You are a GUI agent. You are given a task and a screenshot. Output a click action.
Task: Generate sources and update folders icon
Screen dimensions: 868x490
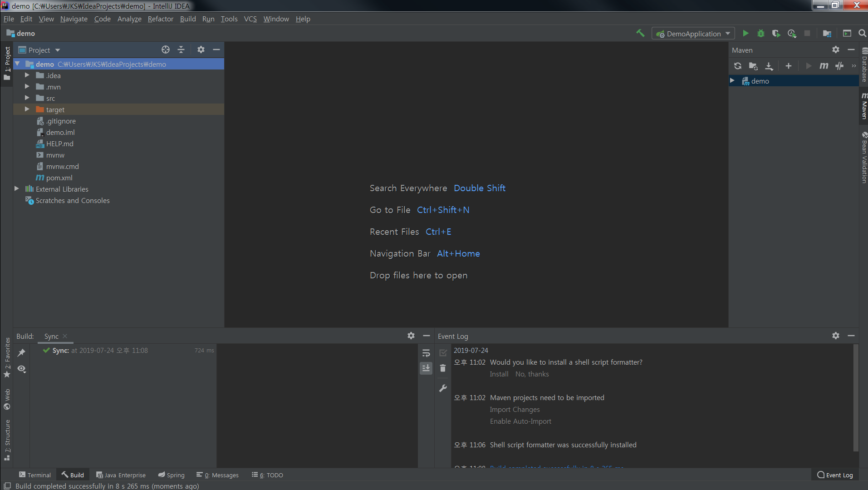click(753, 66)
